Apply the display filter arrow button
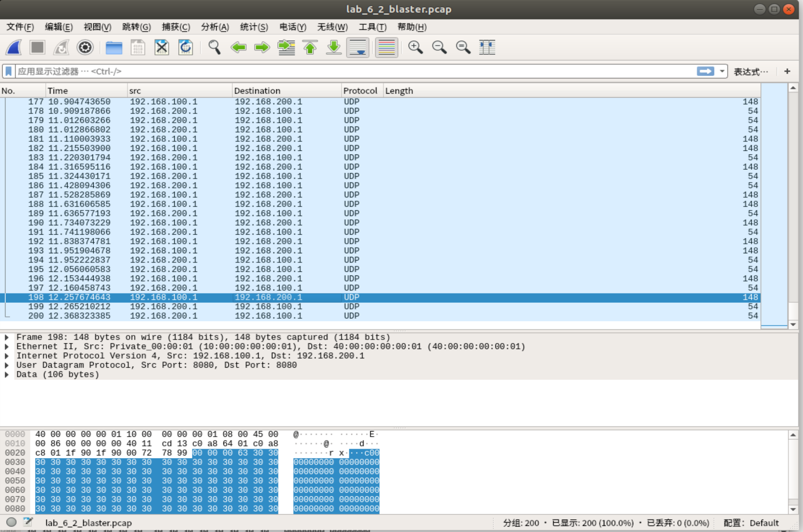The height and width of the screenshot is (532, 803). pos(705,71)
